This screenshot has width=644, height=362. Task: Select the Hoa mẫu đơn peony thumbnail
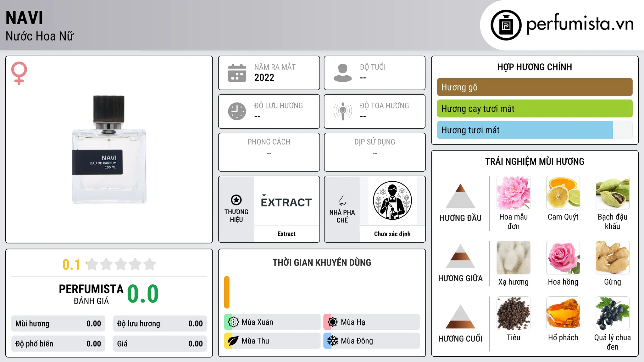(514, 193)
